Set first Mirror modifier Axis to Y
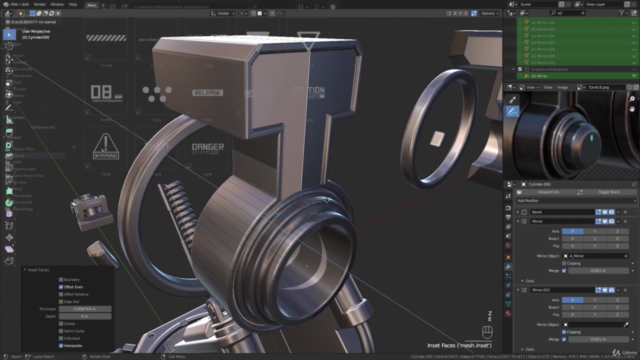Screen dimensions: 640x360 coord(595,231)
